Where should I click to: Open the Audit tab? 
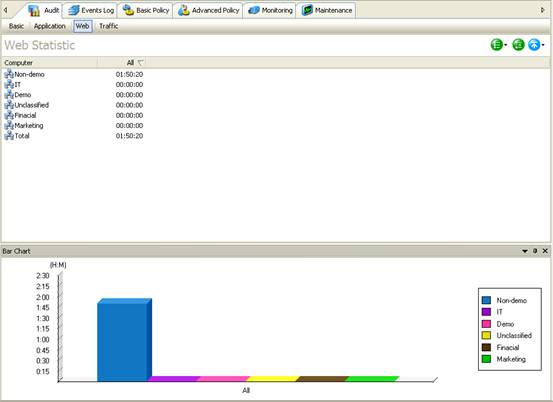[x=44, y=11]
